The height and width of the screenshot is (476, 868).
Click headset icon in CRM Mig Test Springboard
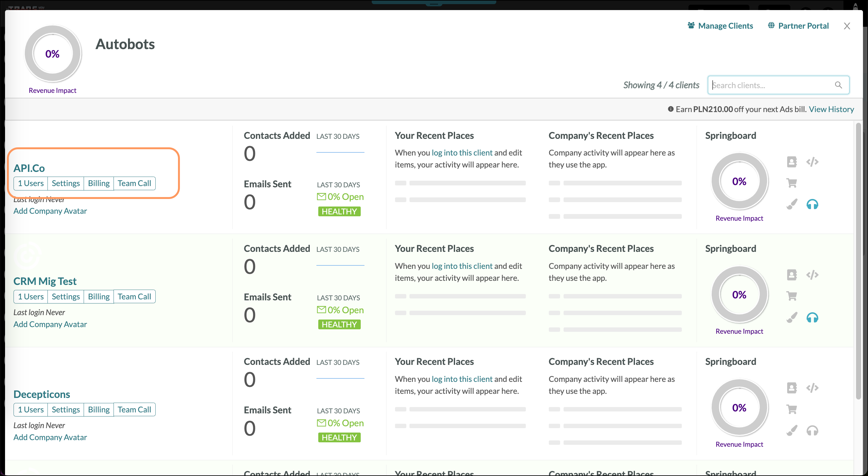click(812, 317)
